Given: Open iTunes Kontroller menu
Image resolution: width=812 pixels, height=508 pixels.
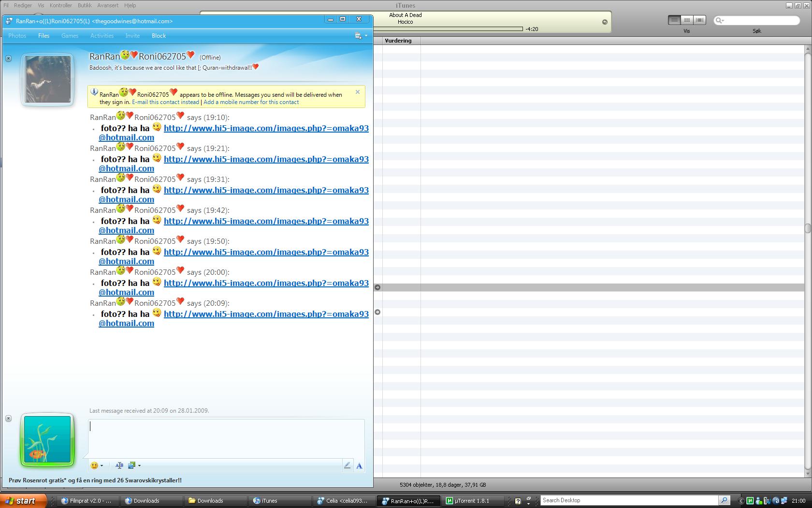Looking at the screenshot, I should pyautogui.click(x=61, y=5).
